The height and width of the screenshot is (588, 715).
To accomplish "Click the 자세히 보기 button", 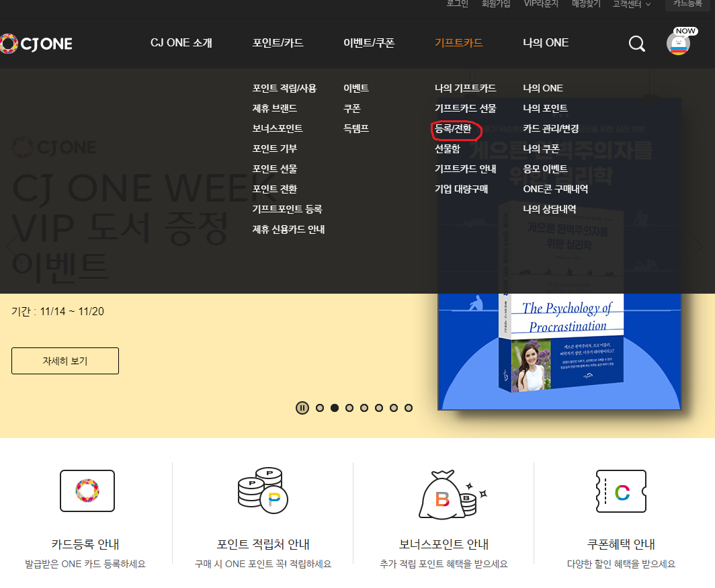I will (x=65, y=361).
